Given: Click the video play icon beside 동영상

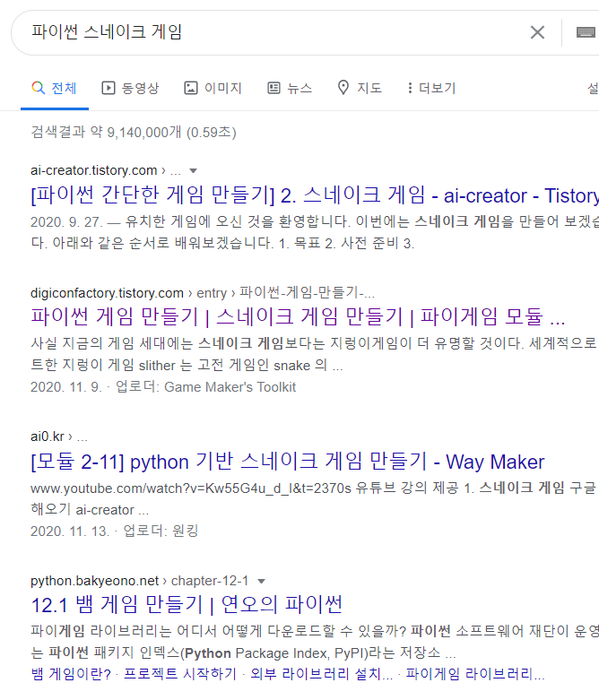Looking at the screenshot, I should pos(109,88).
